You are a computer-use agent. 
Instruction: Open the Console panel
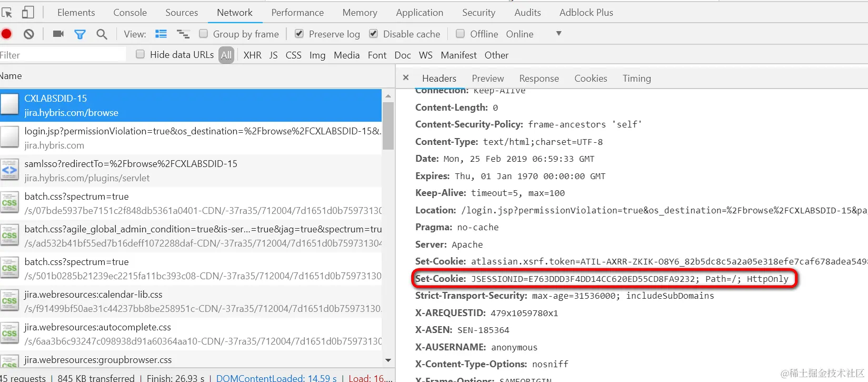[130, 12]
